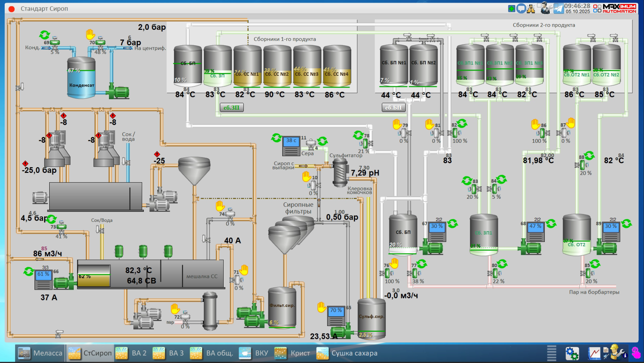Click the magenta touch-hand icon

(636, 353)
